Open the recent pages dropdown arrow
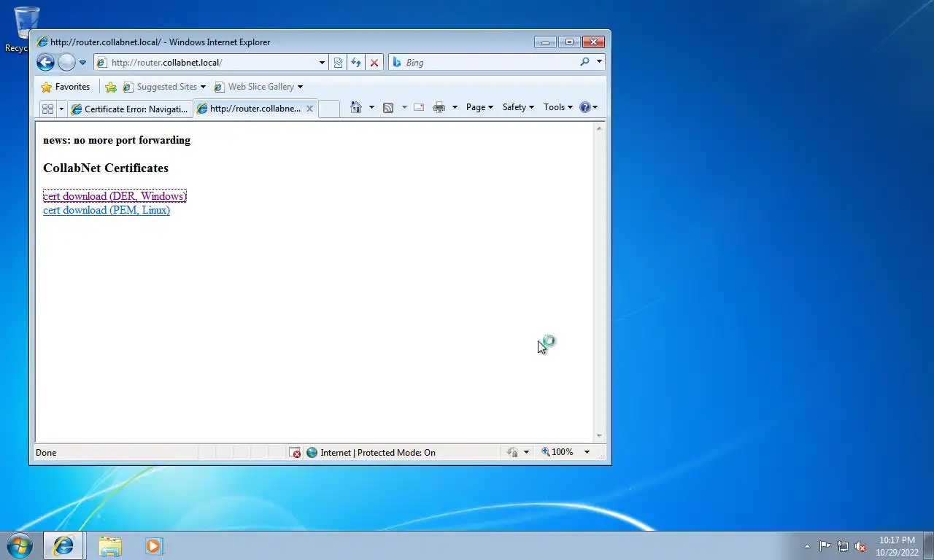 pos(82,63)
